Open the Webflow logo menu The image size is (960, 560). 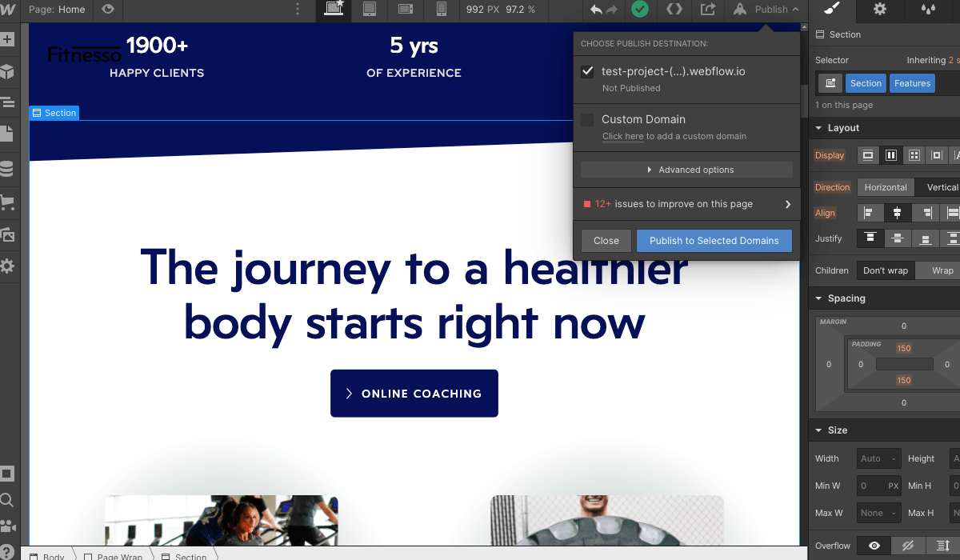8,10
